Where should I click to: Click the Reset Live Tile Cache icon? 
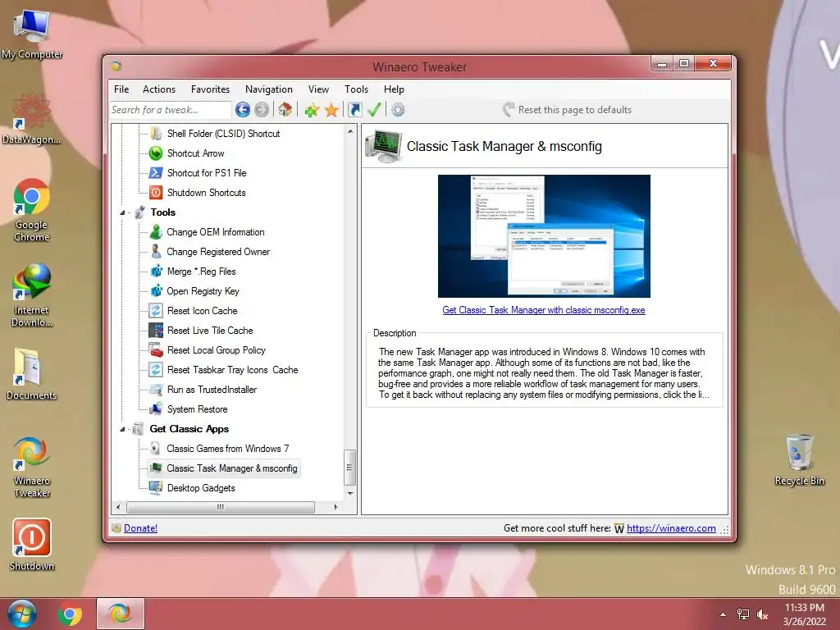click(156, 330)
